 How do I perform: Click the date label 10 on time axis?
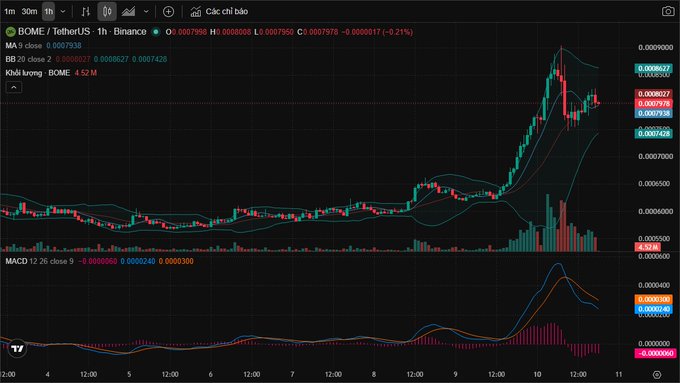pos(537,374)
